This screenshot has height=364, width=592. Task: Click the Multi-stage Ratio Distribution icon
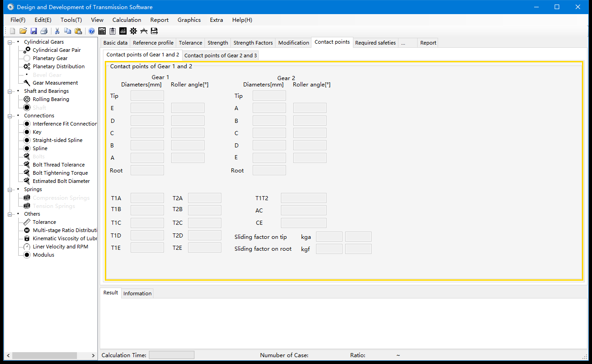27,230
